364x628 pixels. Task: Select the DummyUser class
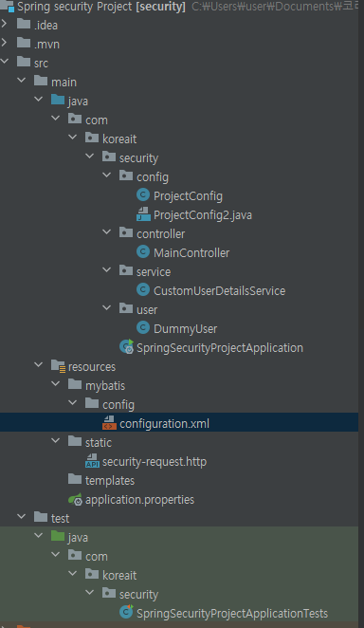[x=185, y=329]
